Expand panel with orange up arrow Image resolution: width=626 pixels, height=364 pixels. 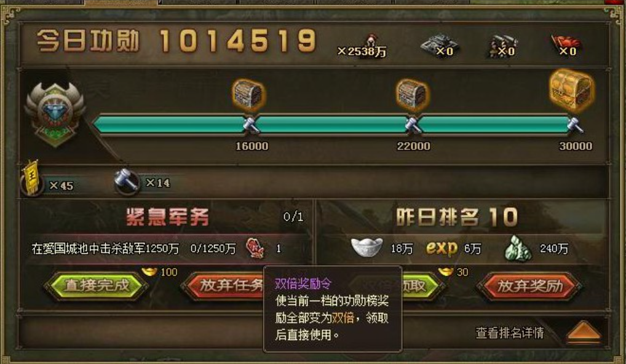coord(584,332)
